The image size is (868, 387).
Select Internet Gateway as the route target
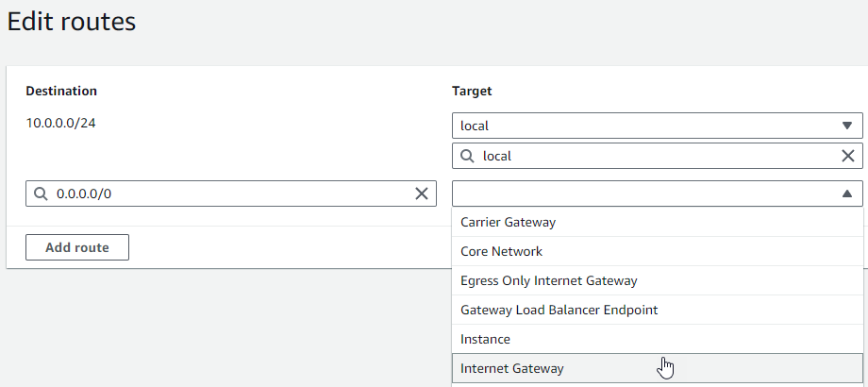tap(511, 368)
